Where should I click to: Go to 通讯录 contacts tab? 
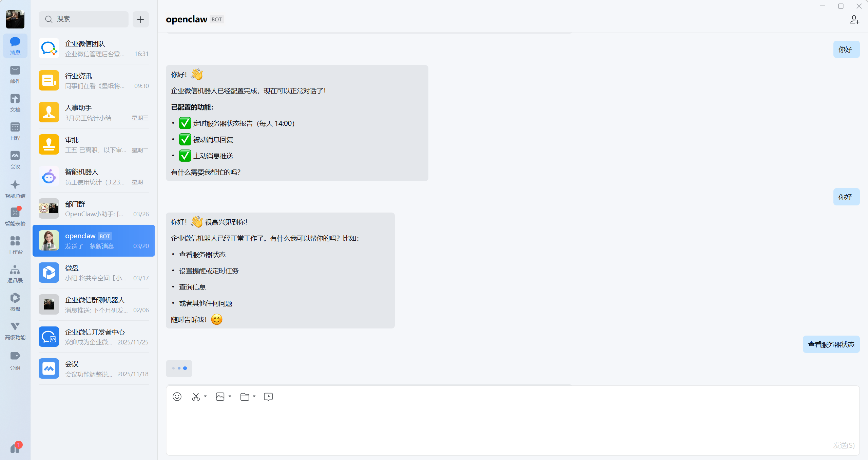coord(15,274)
